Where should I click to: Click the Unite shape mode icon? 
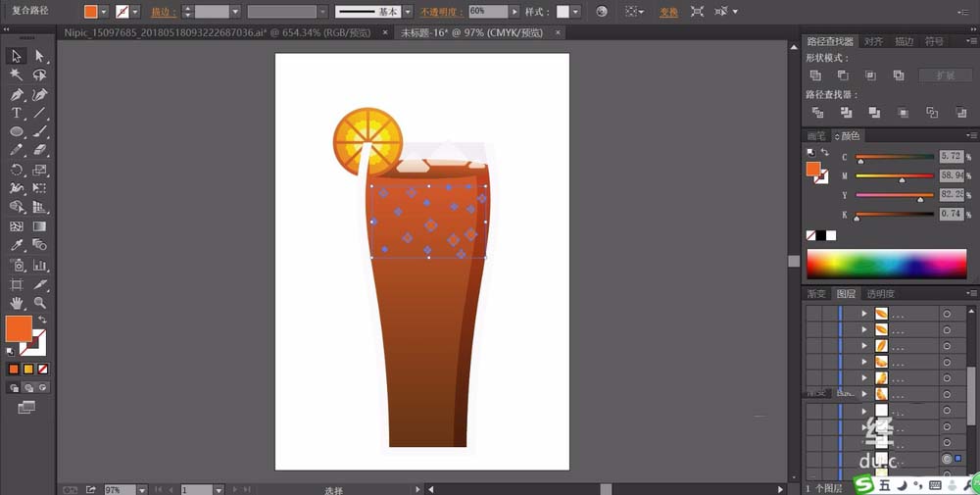coord(815,75)
